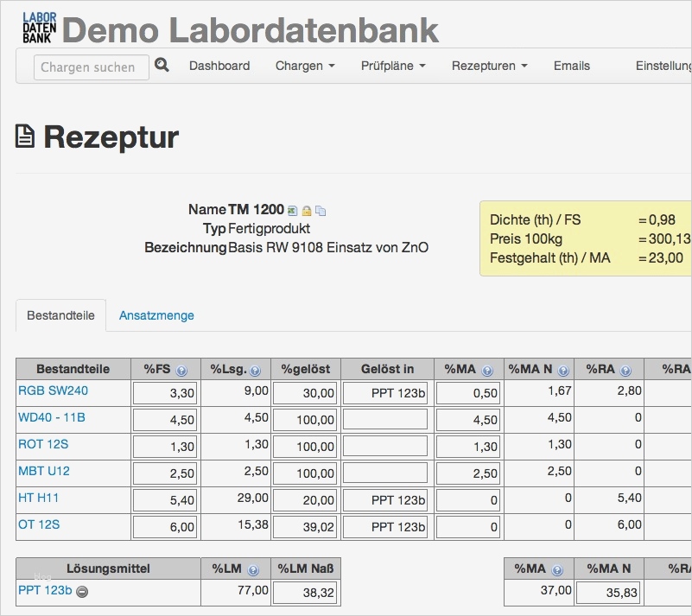Open Emails in the navbar
692x616 pixels.
(572, 66)
